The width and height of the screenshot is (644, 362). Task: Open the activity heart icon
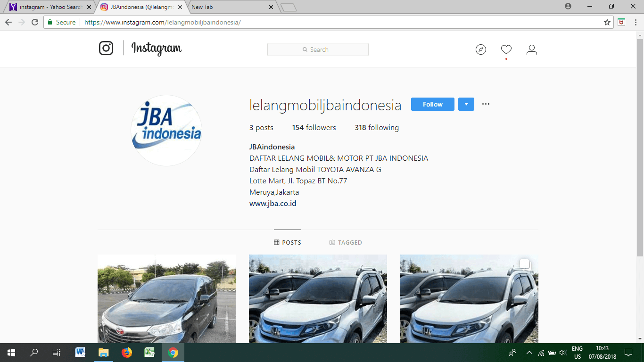click(506, 49)
